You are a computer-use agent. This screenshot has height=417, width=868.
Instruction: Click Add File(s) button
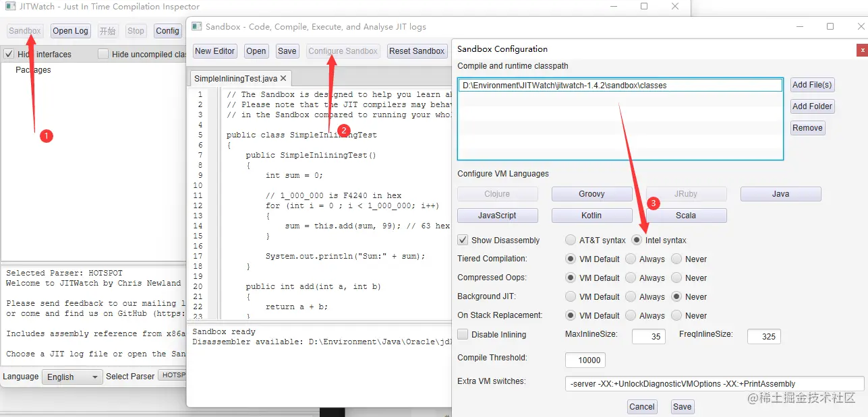tap(813, 85)
